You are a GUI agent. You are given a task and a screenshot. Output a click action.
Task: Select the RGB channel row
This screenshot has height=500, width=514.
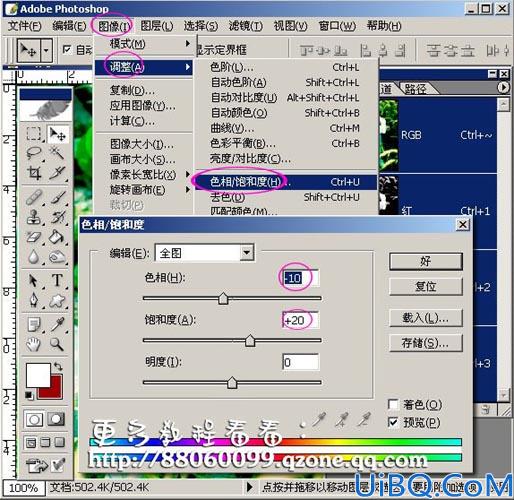coord(438,135)
